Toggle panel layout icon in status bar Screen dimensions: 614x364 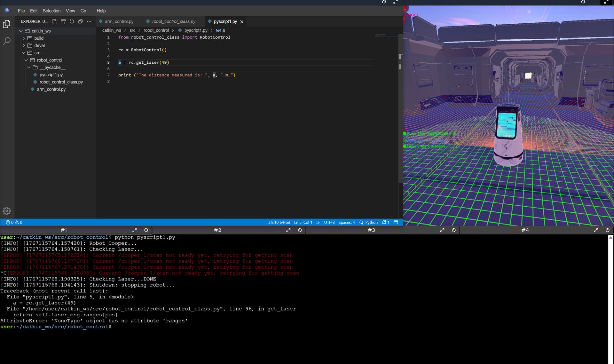[396, 222]
